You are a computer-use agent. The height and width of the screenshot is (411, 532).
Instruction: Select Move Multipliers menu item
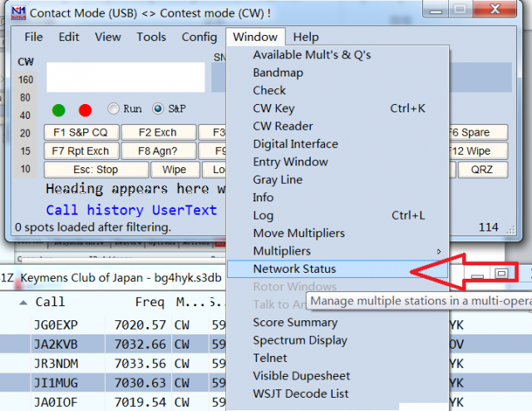click(x=337, y=233)
